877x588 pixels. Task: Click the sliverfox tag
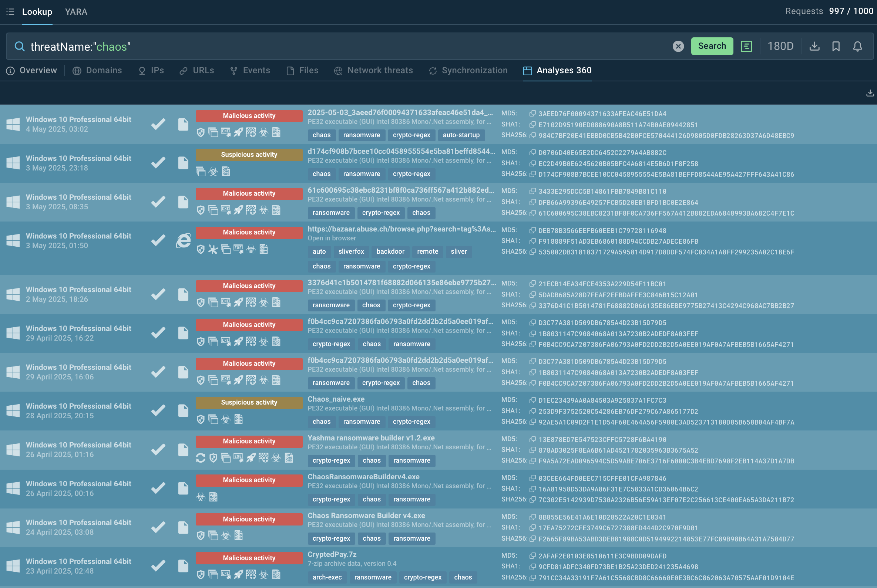(351, 251)
